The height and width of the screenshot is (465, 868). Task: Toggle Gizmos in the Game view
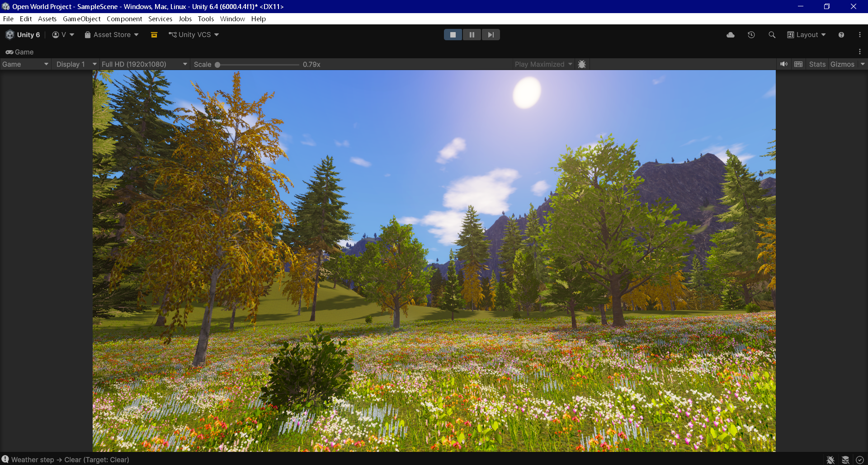click(843, 64)
